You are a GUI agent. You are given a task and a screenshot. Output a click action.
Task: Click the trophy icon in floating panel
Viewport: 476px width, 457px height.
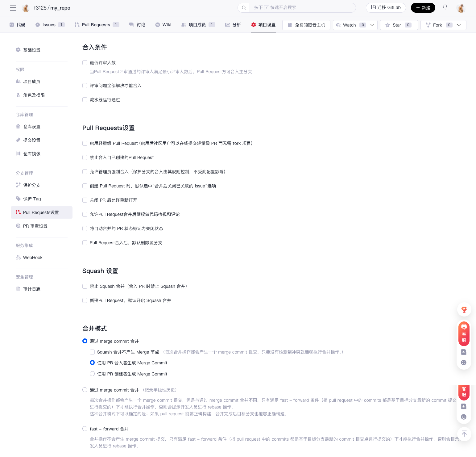[464, 310]
